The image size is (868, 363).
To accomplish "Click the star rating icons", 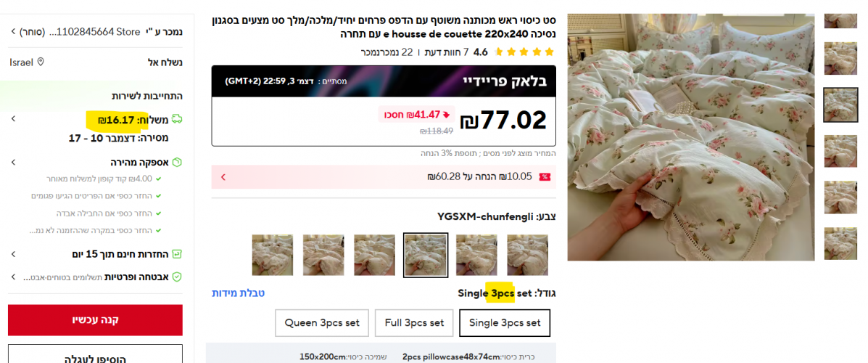I will pyautogui.click(x=523, y=53).
